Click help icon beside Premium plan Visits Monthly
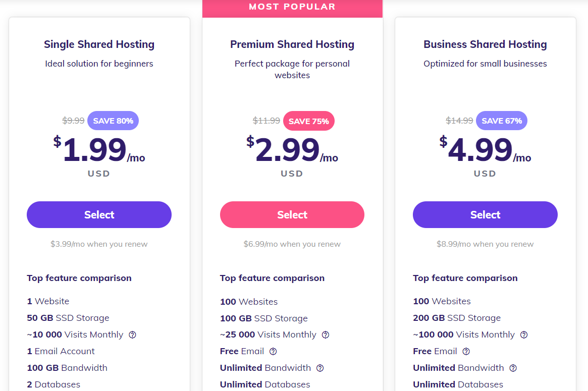Viewport: 588px width, 391px height. coord(326,334)
